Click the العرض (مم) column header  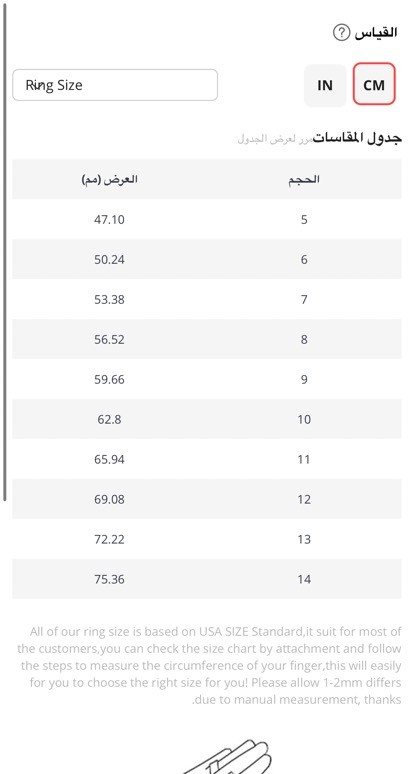tap(109, 179)
